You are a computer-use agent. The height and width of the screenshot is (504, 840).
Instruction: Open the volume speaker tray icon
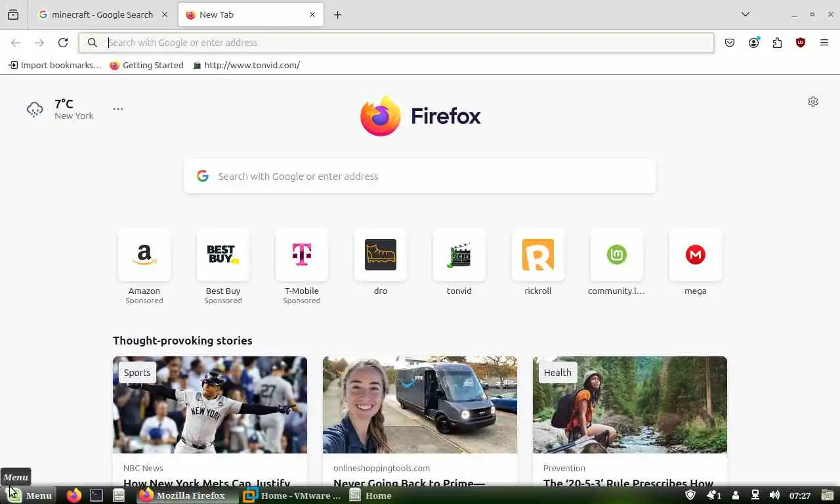[774, 495]
